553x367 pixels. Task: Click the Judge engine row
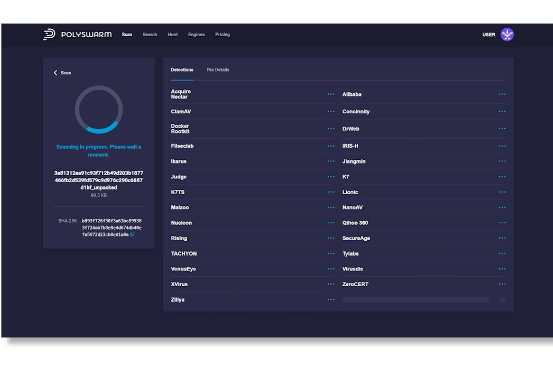253,177
